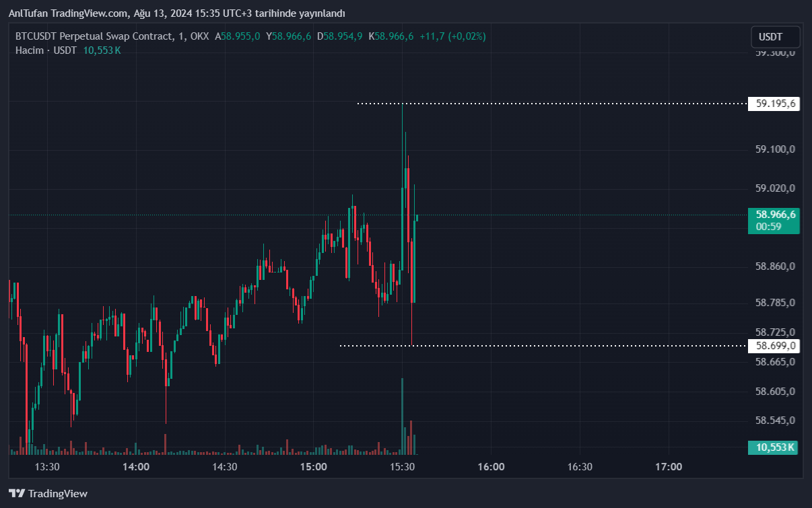Click the 59.100,0 price scale label
Viewport: 812px width, 508px height.
tap(775, 149)
